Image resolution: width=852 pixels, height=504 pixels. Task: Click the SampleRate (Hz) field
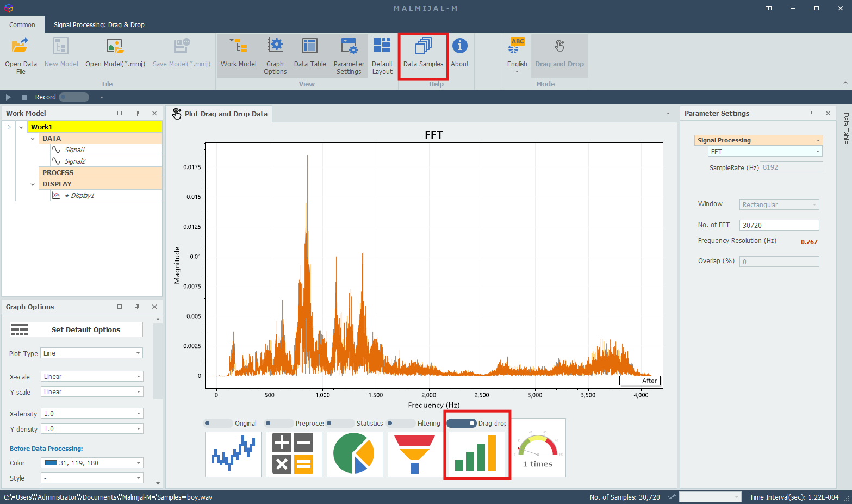(x=791, y=167)
